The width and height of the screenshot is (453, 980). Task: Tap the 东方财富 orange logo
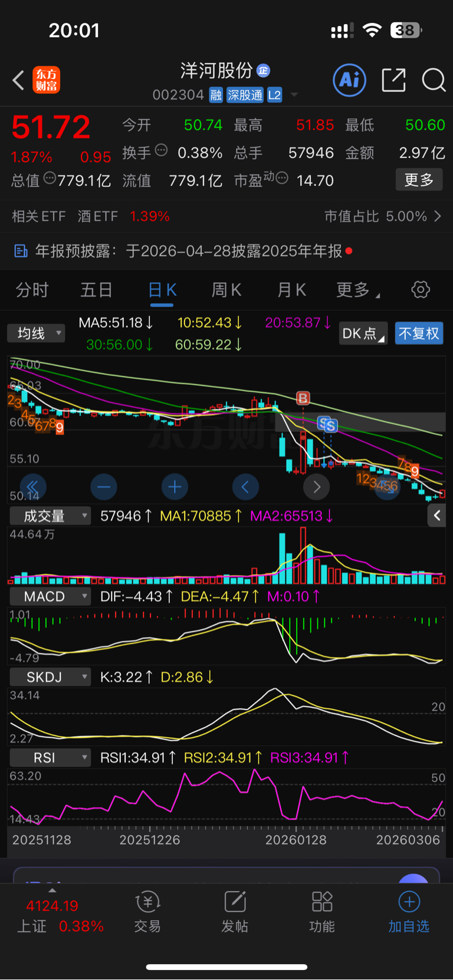pos(46,80)
